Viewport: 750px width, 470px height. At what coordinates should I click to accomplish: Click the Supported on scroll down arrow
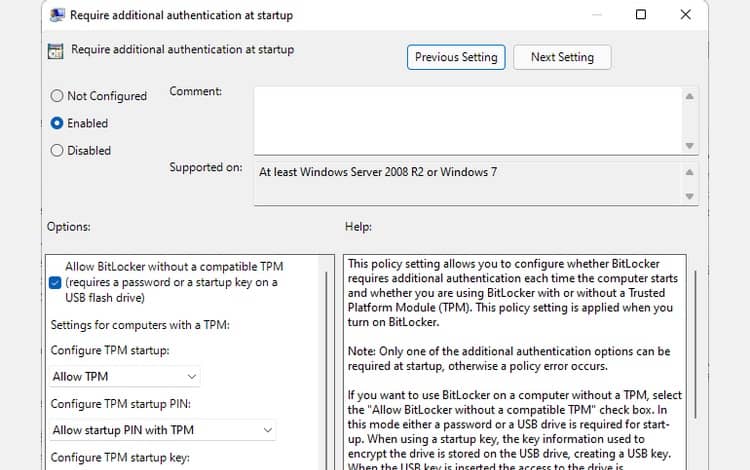[x=689, y=196]
